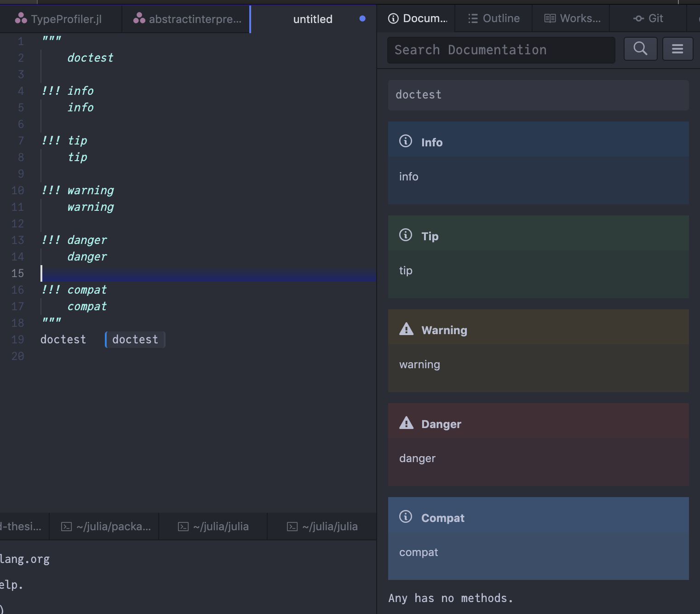Click the Compat admonition icon

406,516
